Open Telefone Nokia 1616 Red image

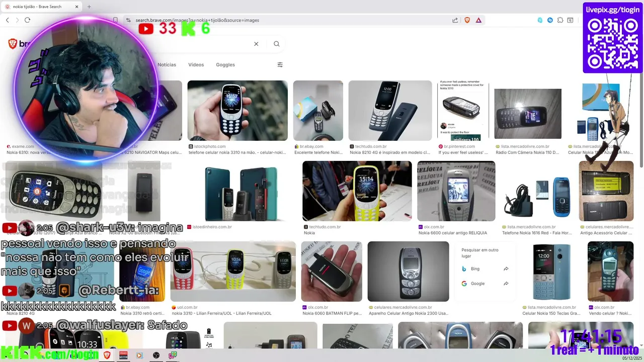pos(537,197)
